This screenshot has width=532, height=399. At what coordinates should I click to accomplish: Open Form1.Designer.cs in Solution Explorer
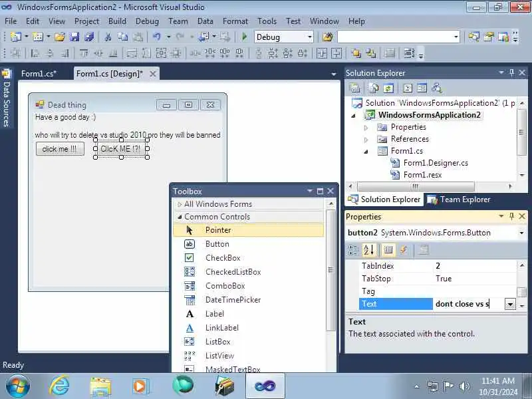click(x=436, y=163)
